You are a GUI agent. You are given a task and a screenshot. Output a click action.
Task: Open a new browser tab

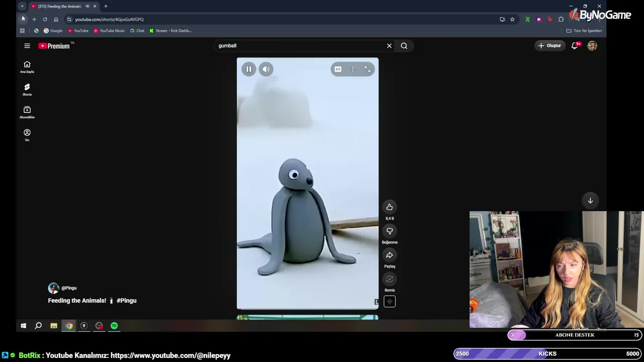106,6
